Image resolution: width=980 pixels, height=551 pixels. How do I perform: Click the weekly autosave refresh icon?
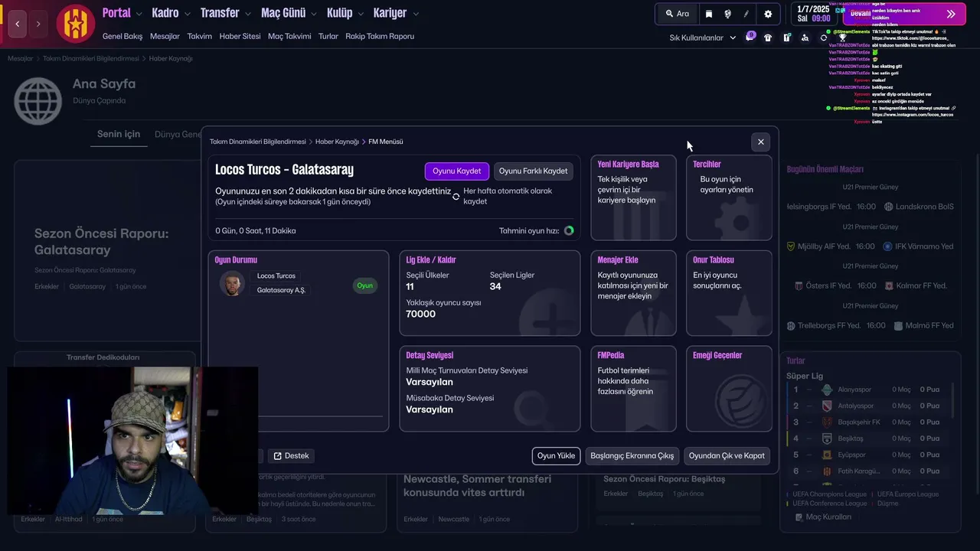(456, 197)
